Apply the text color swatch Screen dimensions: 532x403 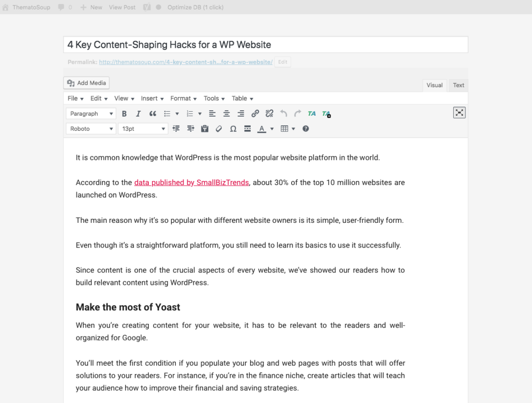click(x=262, y=129)
